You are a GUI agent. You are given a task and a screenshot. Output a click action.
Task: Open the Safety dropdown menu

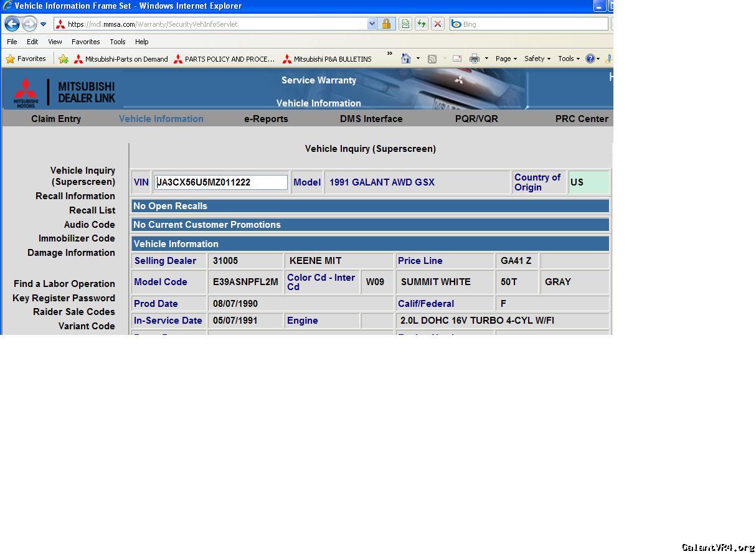[x=537, y=59]
